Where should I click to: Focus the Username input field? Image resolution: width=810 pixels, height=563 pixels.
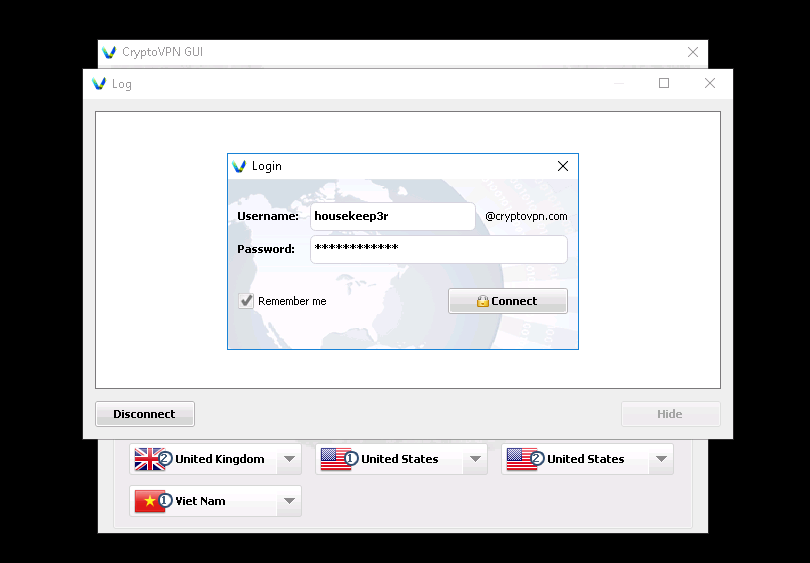[392, 216]
